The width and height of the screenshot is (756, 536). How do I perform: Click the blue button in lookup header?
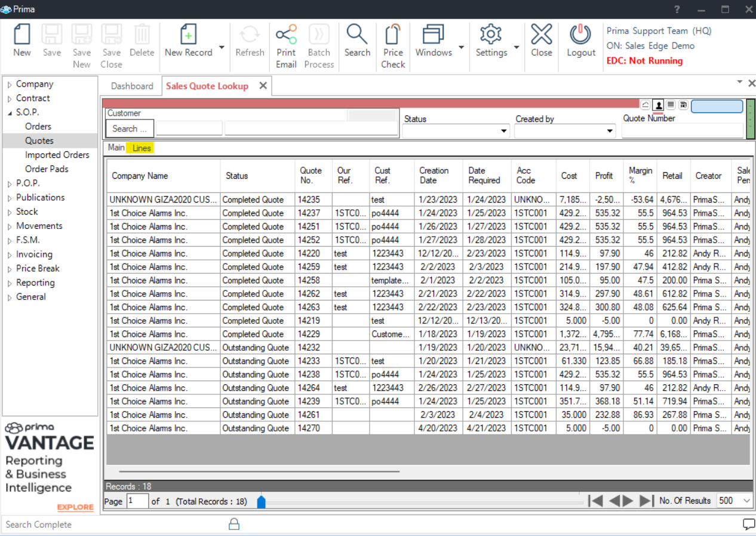717,106
